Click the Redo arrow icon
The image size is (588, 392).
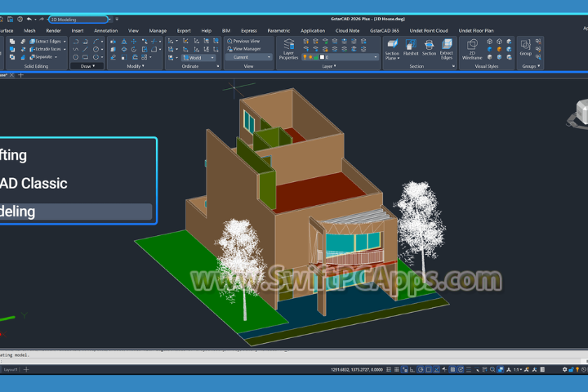click(42, 19)
